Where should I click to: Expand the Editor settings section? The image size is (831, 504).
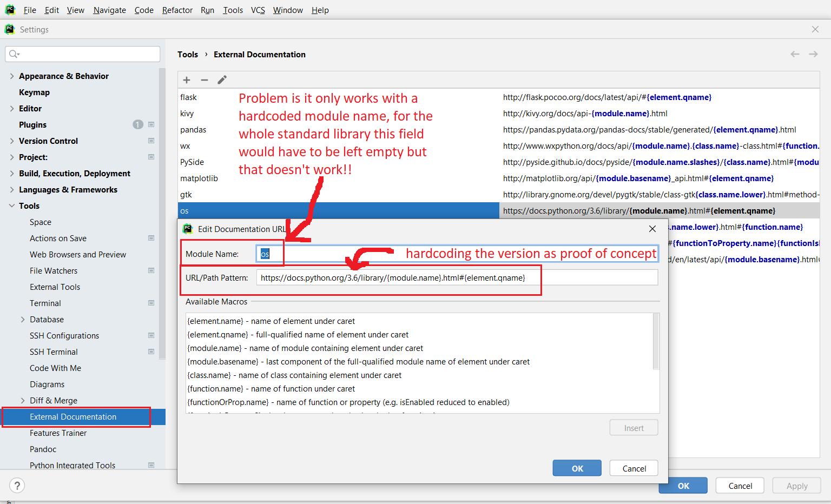12,109
